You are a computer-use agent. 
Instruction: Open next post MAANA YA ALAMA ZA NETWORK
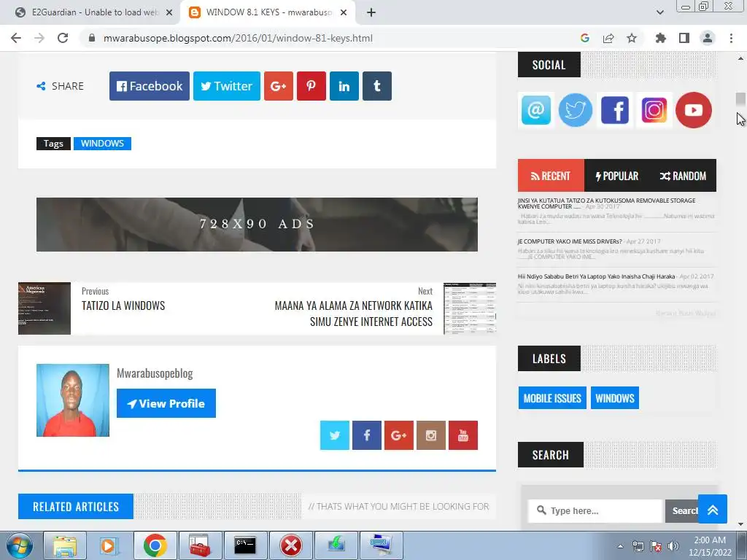354,314
